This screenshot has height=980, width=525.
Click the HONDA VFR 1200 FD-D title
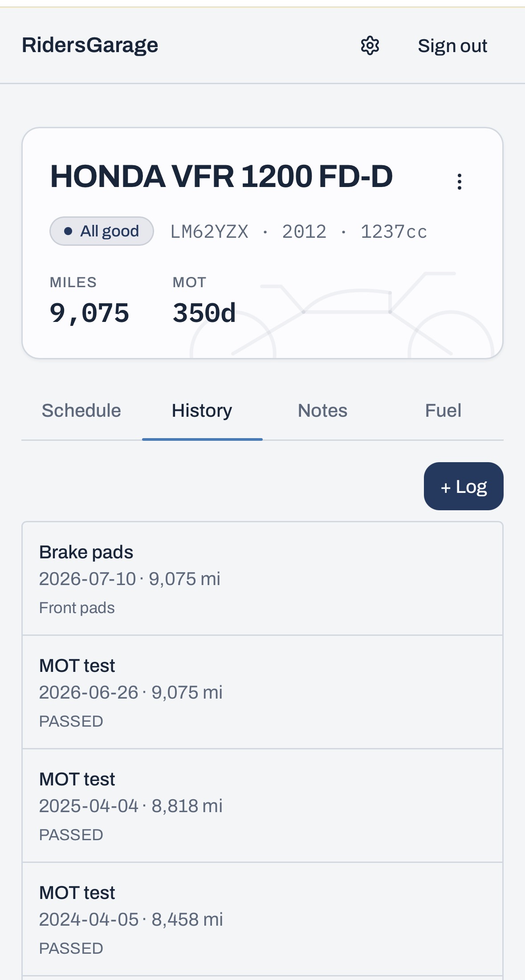(221, 176)
